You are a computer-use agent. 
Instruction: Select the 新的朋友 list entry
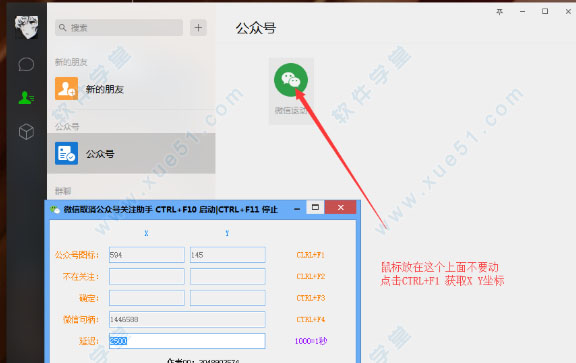[132, 89]
